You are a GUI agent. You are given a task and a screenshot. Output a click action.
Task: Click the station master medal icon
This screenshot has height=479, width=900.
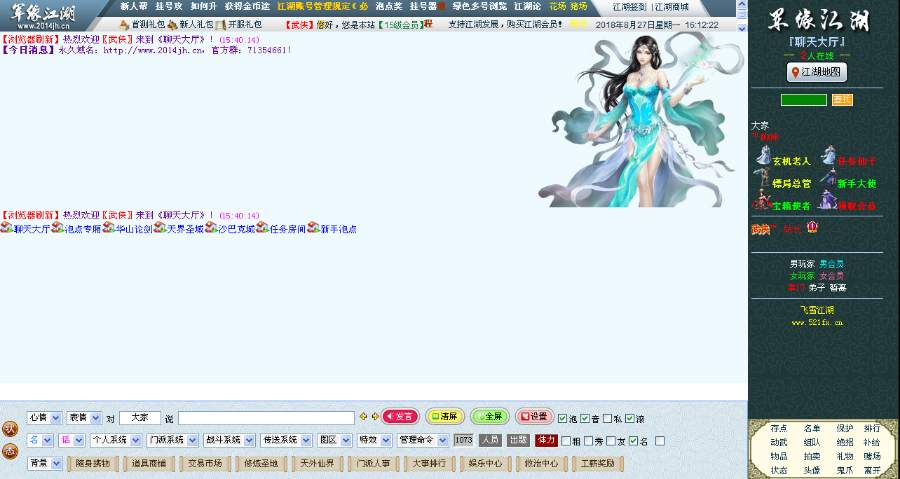(812, 228)
